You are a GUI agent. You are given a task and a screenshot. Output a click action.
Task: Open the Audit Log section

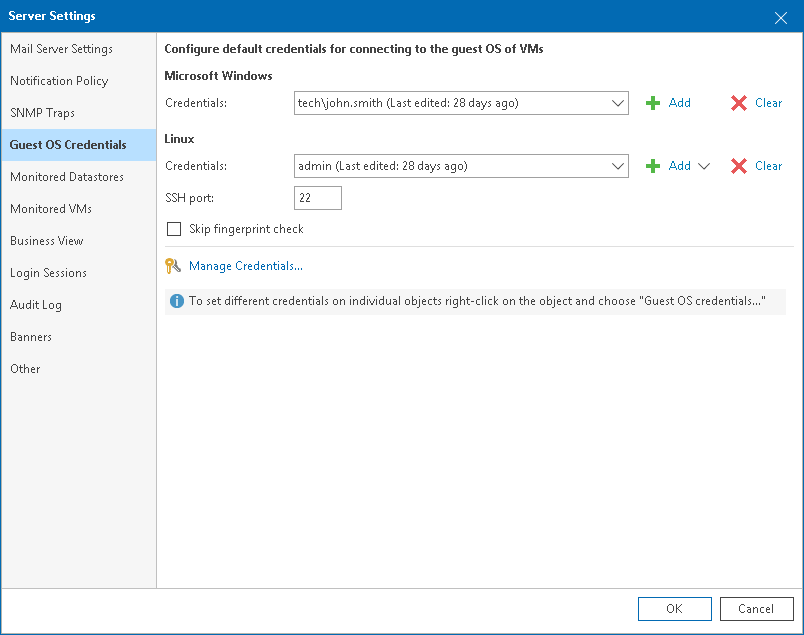(36, 304)
